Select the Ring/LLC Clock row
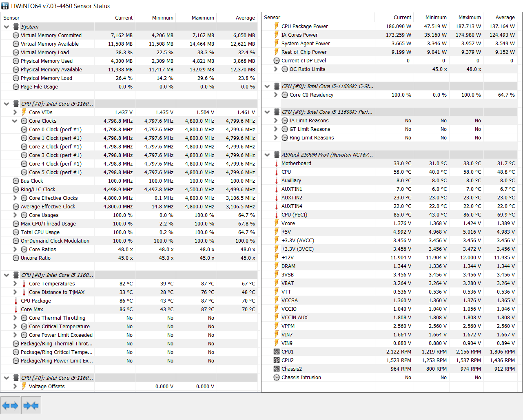523x420 pixels. point(129,189)
